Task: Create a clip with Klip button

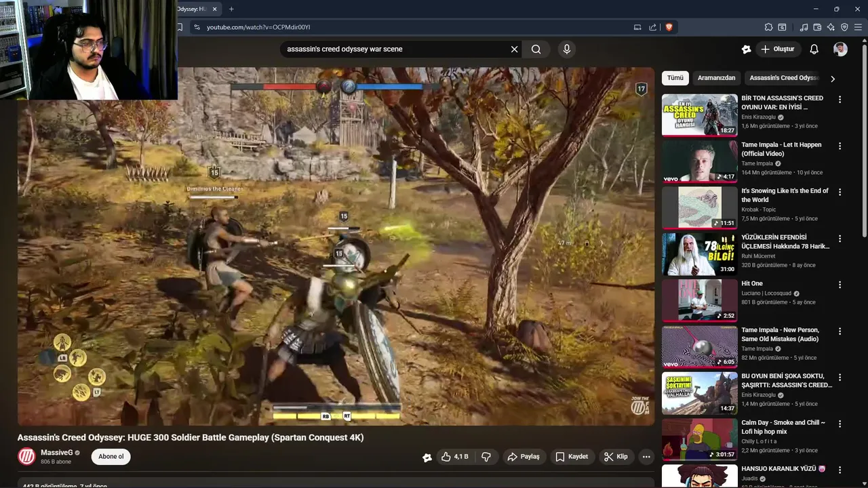Action: [x=616, y=457]
